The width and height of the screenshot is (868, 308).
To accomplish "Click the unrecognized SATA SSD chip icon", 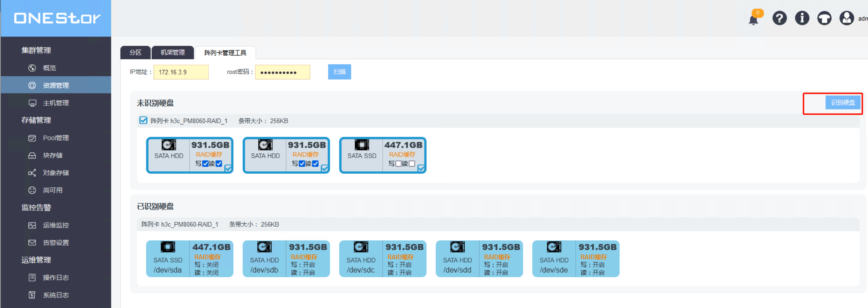I will 362,145.
